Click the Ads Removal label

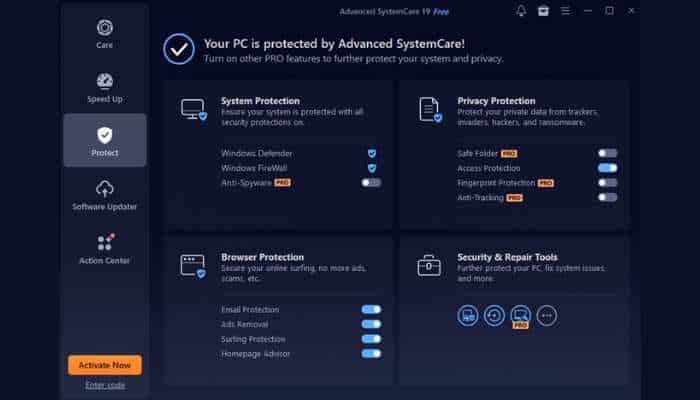[x=245, y=324]
